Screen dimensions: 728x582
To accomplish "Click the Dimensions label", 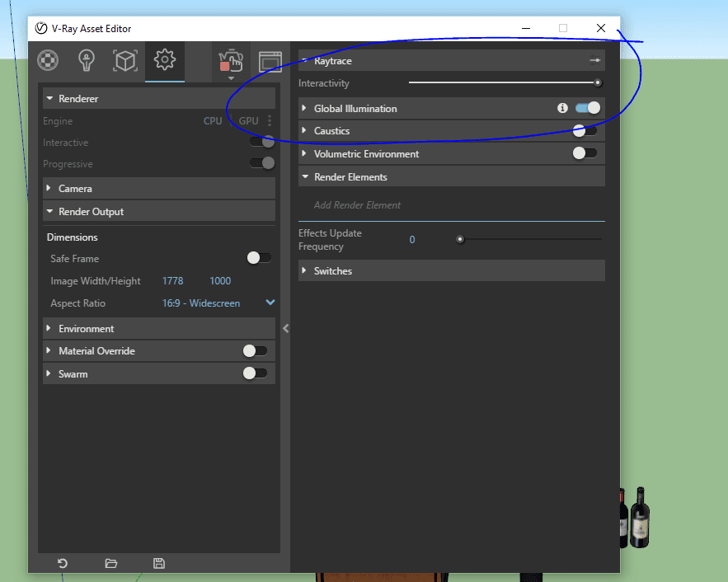I will pyautogui.click(x=72, y=237).
